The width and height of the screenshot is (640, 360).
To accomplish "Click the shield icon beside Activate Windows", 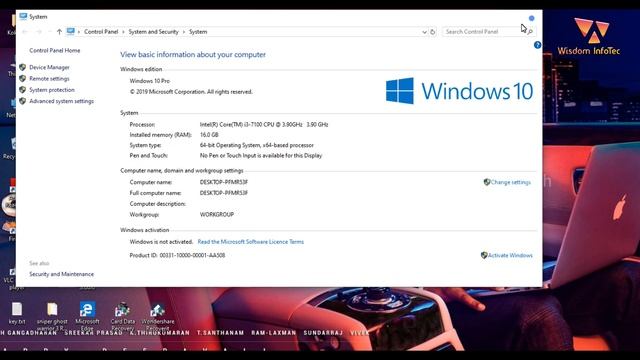I will tap(484, 255).
